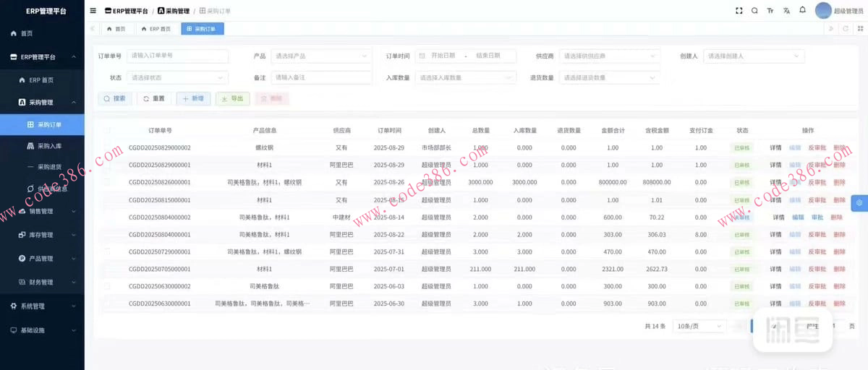Viewport: 868px width, 370px height.
Task: Click the 销售管理 sidebar icon
Action: [22, 211]
